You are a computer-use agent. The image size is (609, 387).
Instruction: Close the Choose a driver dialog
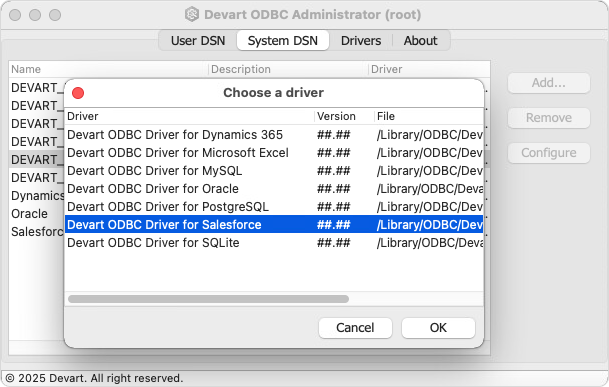click(78, 93)
